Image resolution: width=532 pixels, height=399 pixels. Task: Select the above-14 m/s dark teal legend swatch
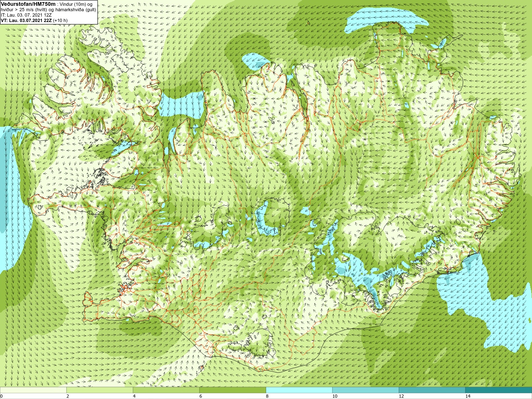(499, 390)
